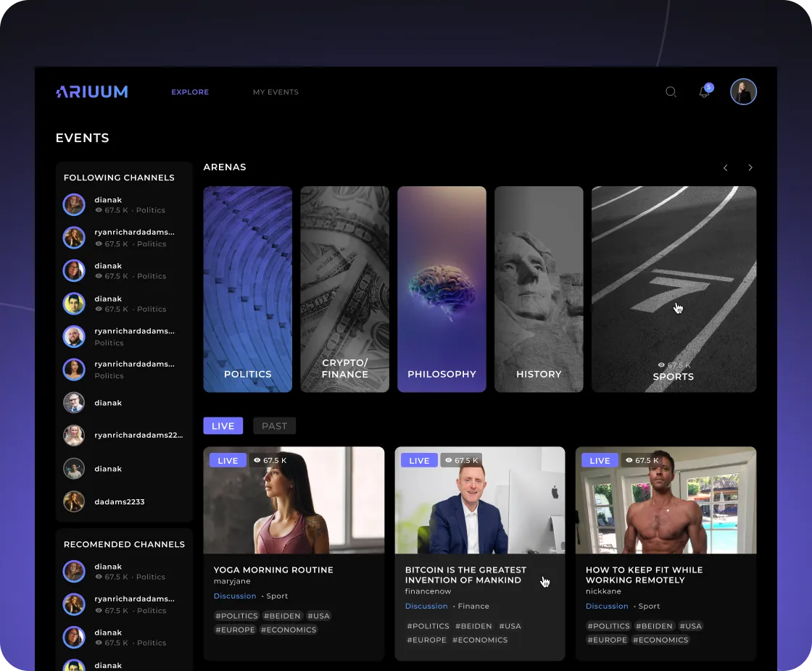Open ryanrichardadams... in Recommended Channels
The image size is (812, 671).
tap(124, 604)
